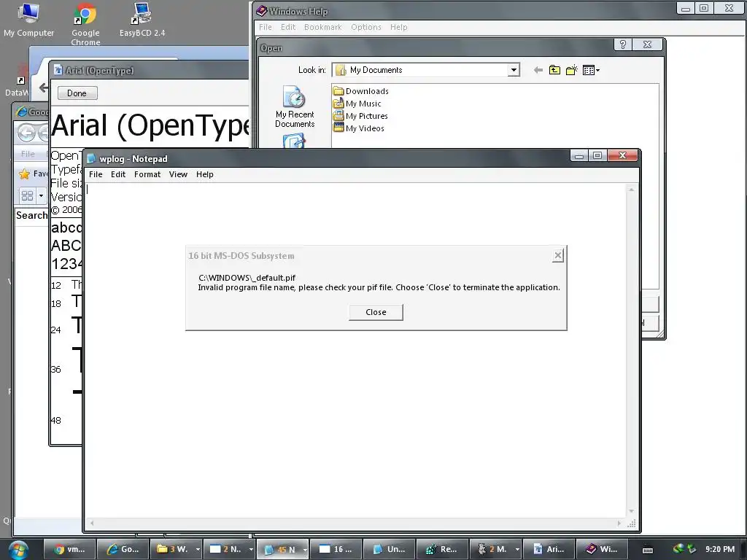Click the keyboard icon in system tray

(x=648, y=550)
